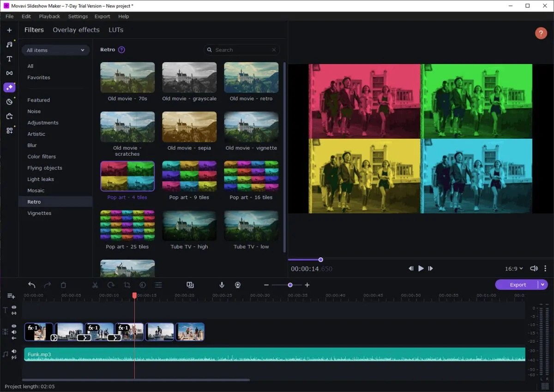The image size is (554, 392).
Task: Mute the Funk.mp3 audio track
Action: [x=14, y=351]
